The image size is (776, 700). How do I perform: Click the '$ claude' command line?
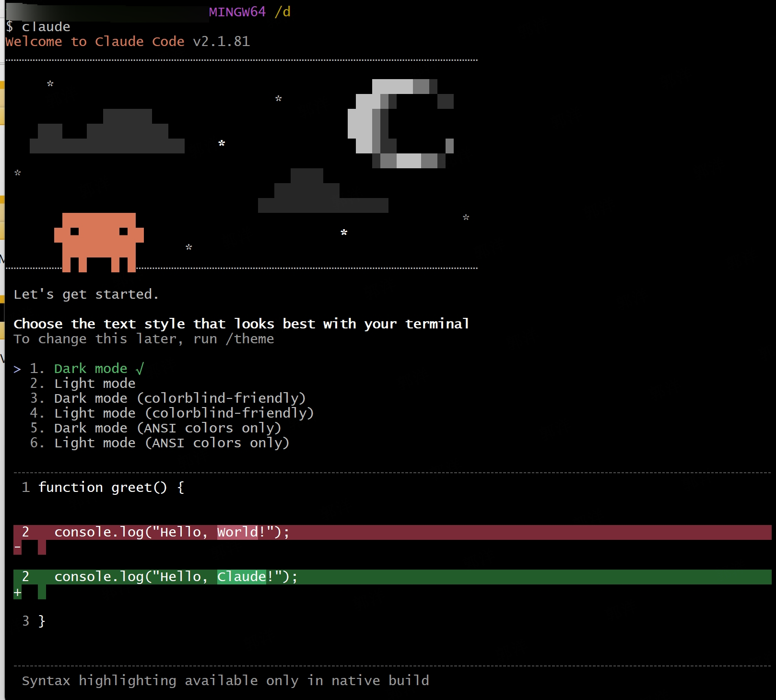pyautogui.click(x=38, y=27)
